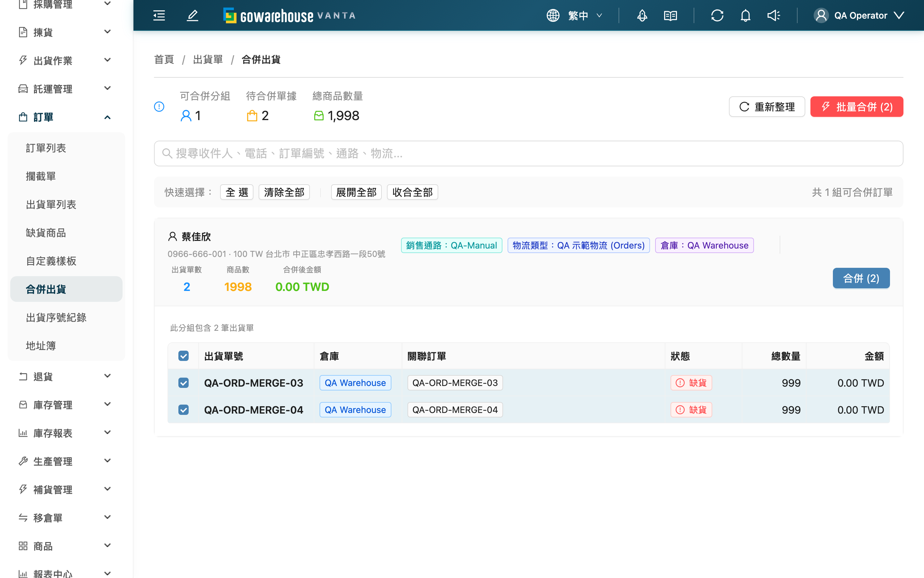Click the sync refresh icon in header

[x=717, y=15]
